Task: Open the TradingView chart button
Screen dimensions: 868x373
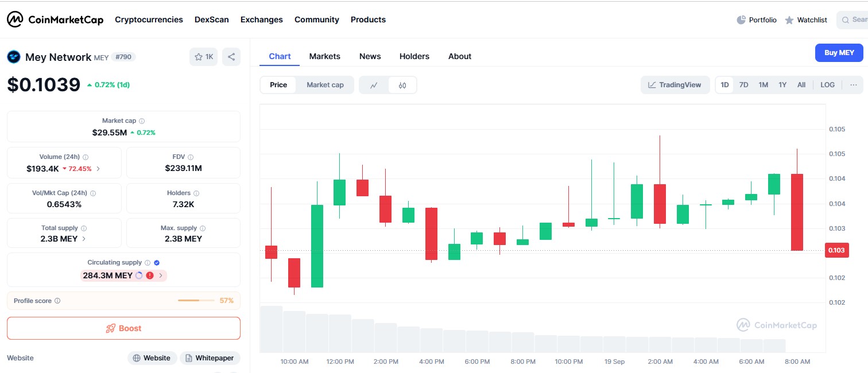Action: tap(675, 85)
